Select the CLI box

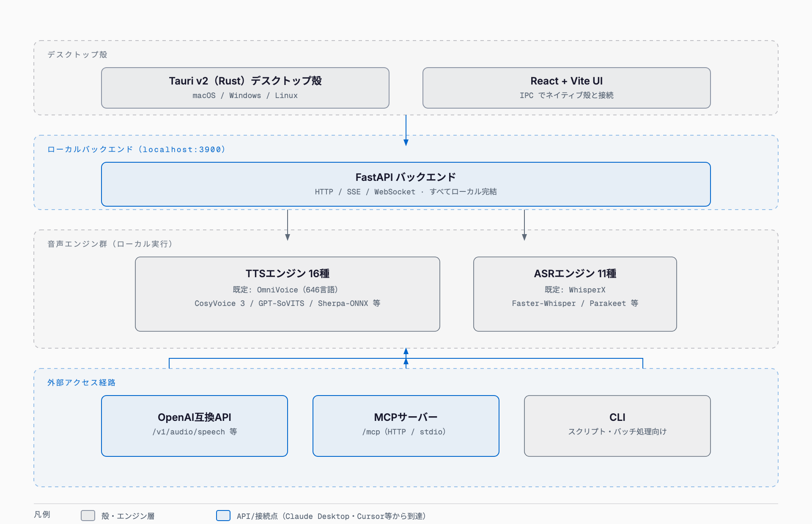617,426
